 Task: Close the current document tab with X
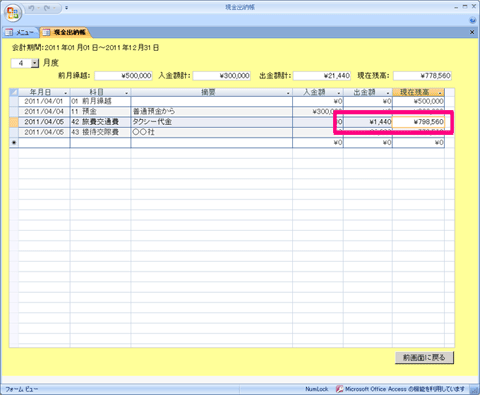point(472,32)
